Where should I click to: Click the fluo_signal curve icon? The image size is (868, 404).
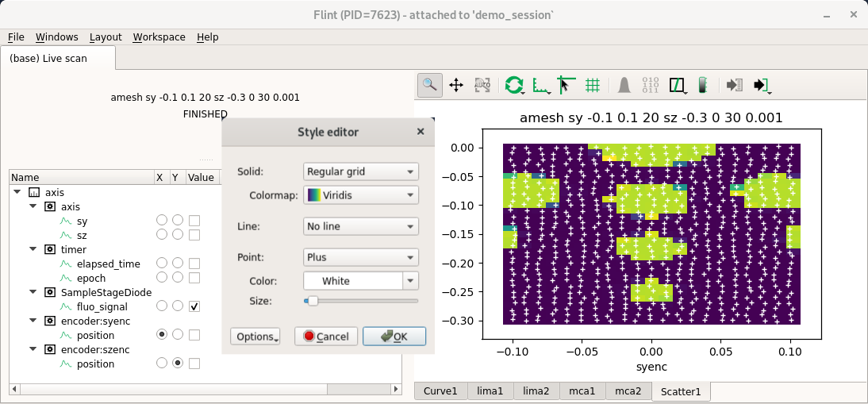(67, 306)
